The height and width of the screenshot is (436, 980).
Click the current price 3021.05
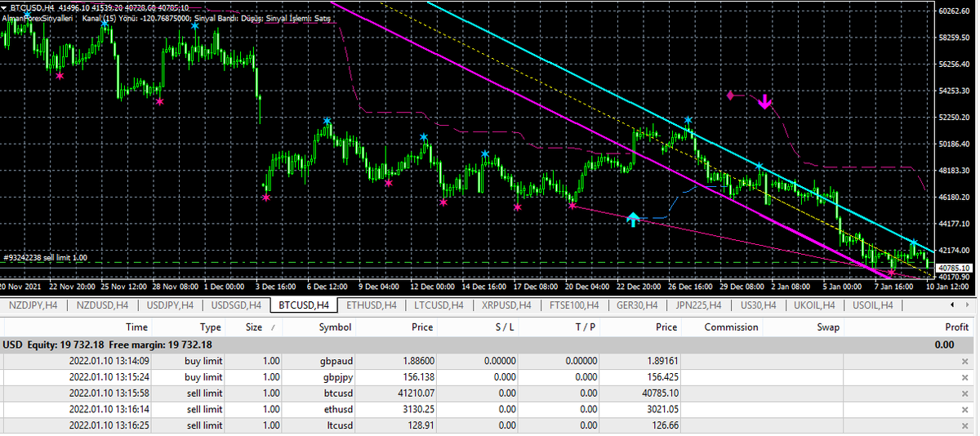(x=661, y=409)
